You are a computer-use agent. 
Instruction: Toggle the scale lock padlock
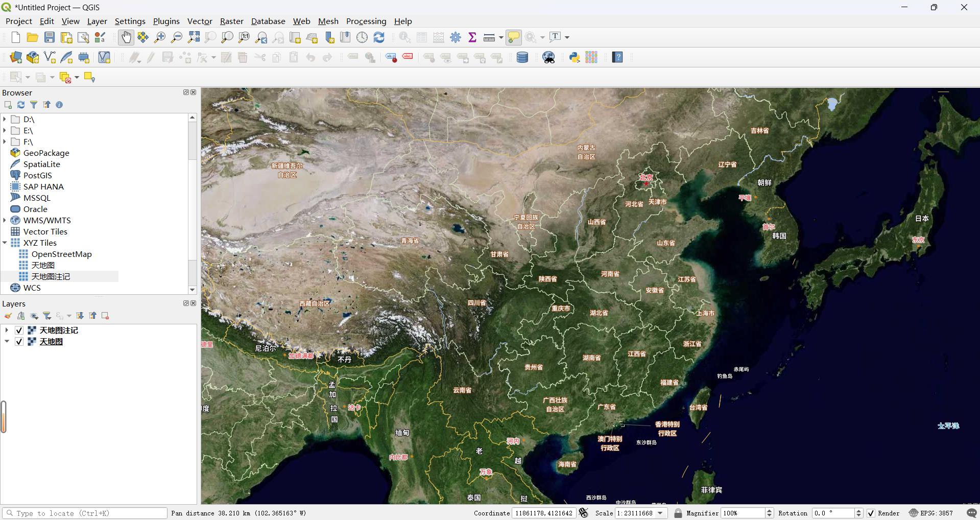point(678,513)
